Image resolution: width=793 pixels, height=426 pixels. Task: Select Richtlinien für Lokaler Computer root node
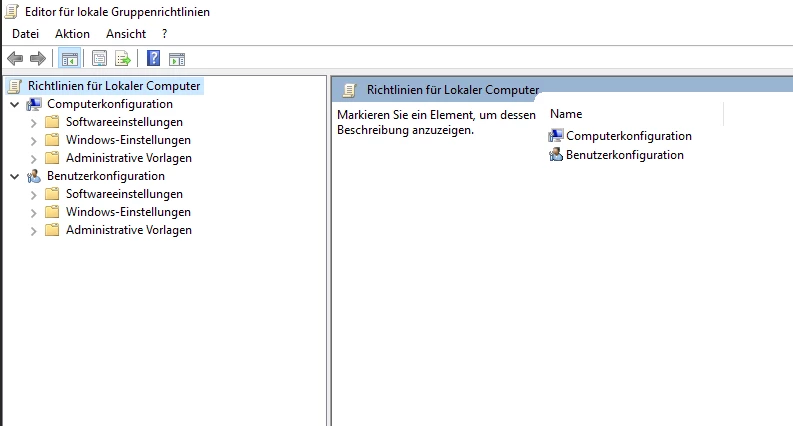(113, 86)
